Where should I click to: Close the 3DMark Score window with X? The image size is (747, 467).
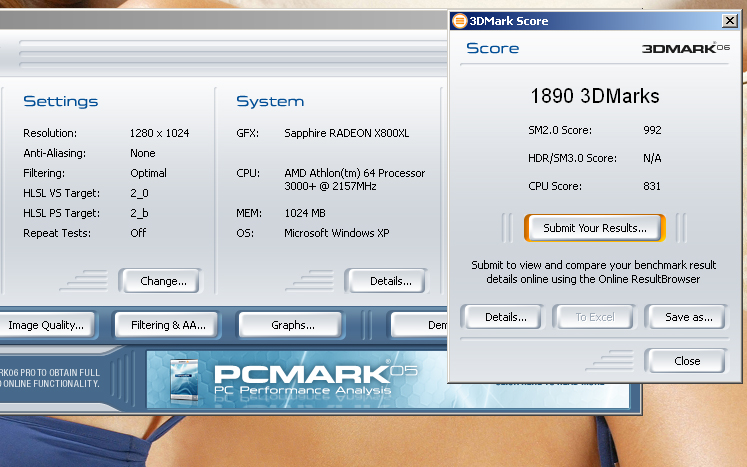tap(729, 20)
